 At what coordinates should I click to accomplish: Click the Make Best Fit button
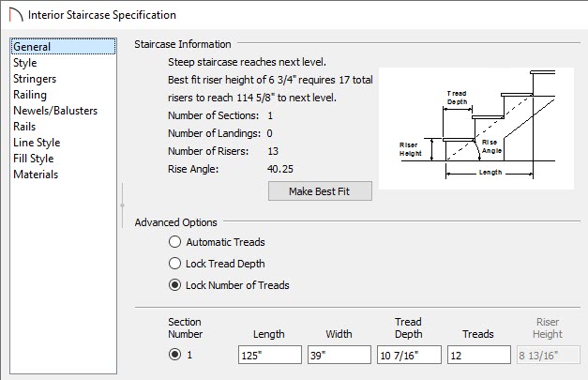(x=320, y=191)
